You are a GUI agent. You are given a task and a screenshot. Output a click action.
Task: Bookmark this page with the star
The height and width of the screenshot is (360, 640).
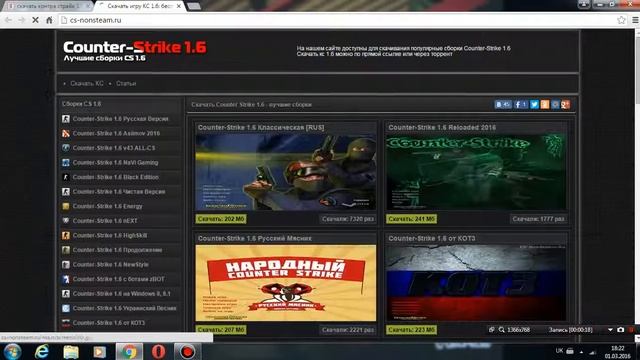click(621, 20)
